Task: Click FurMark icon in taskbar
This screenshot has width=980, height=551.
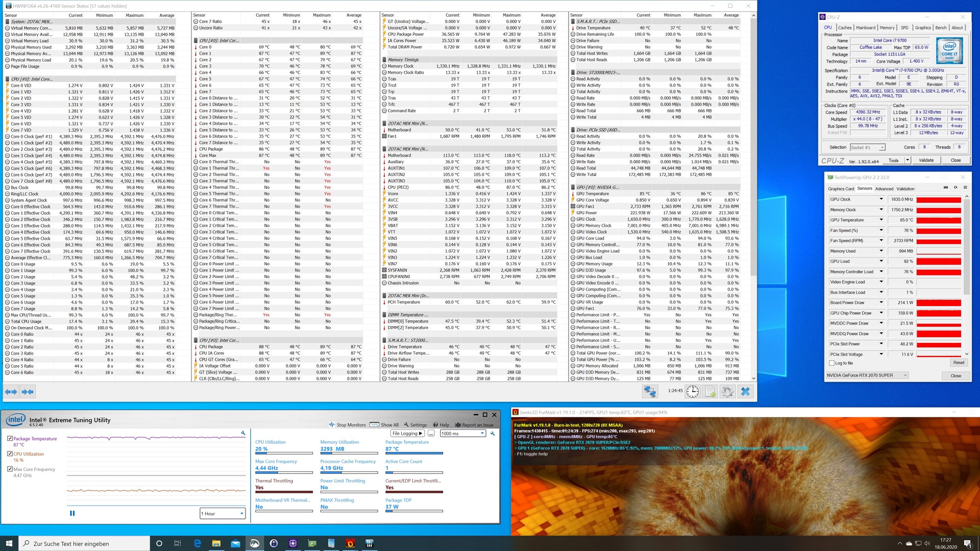Action: (x=350, y=543)
